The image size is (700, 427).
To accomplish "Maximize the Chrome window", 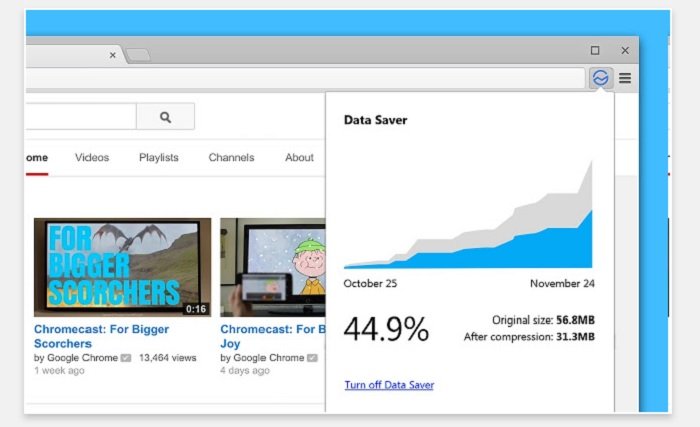I will click(595, 50).
